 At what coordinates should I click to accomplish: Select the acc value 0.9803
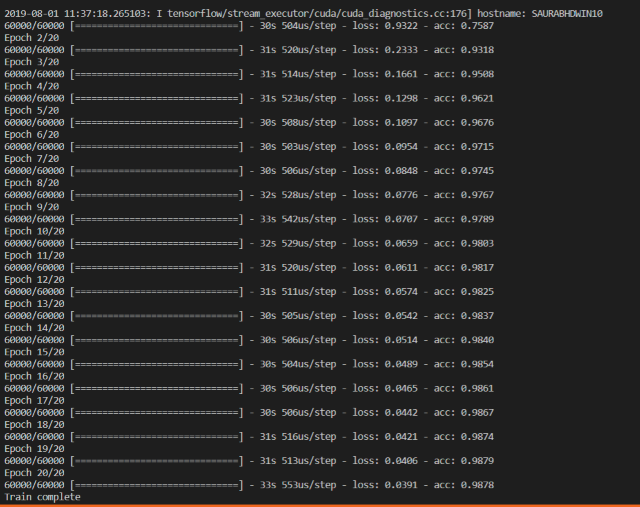click(477, 243)
